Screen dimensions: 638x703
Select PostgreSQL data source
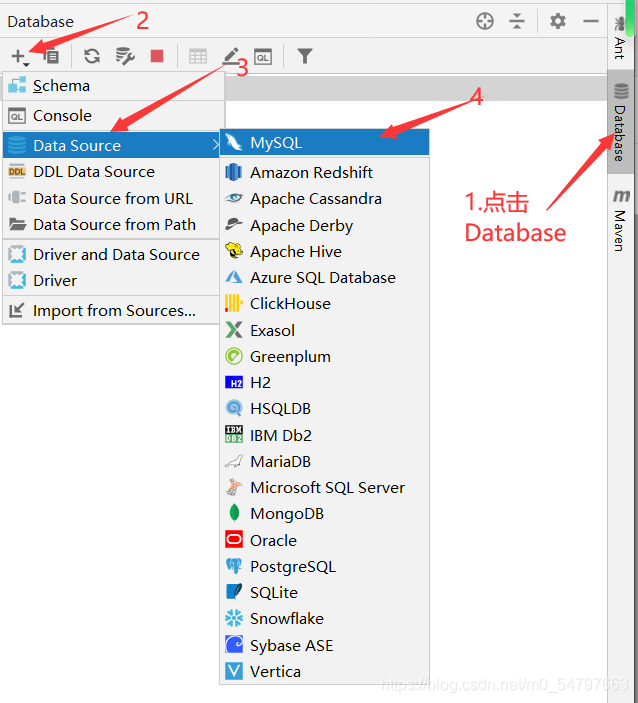coord(325,566)
